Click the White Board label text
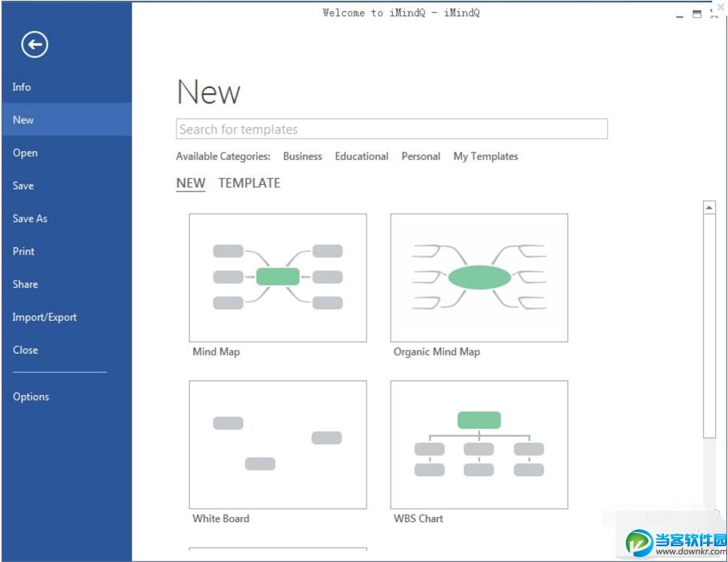 pyautogui.click(x=221, y=518)
